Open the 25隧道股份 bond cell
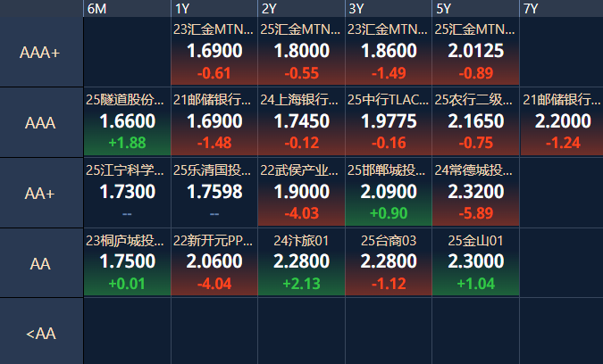 [x=127, y=123]
